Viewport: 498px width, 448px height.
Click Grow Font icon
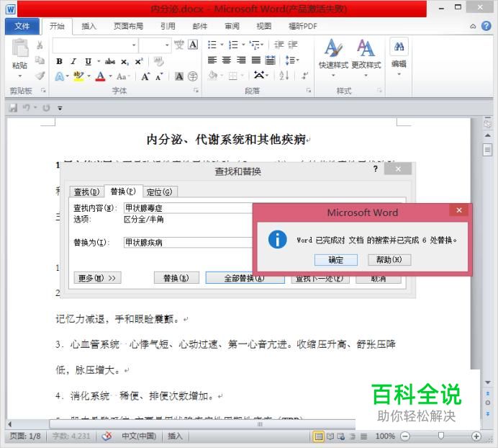click(145, 76)
